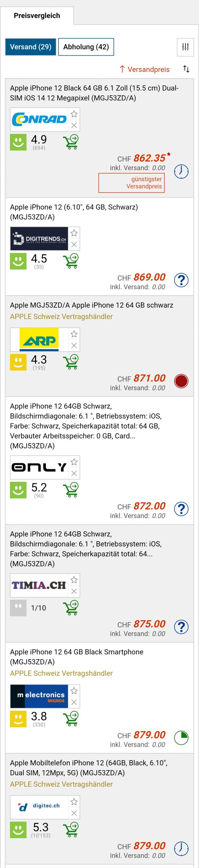Click the clock delivery icon for Conrad offer

coord(181,171)
